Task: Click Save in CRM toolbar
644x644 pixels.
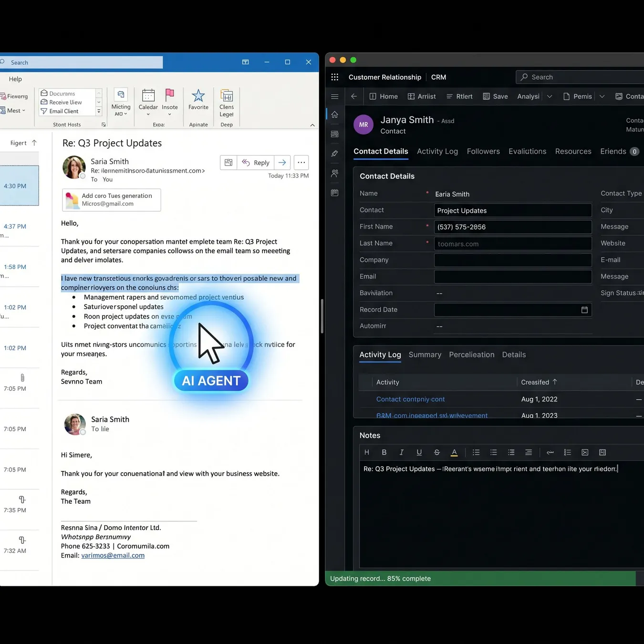Action: [x=495, y=96]
